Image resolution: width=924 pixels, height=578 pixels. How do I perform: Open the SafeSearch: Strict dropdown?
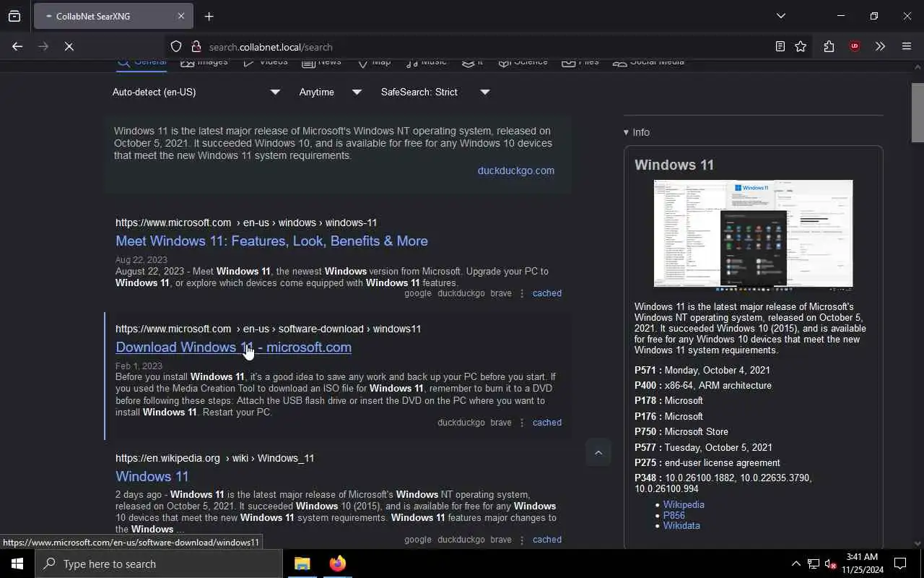(x=435, y=92)
